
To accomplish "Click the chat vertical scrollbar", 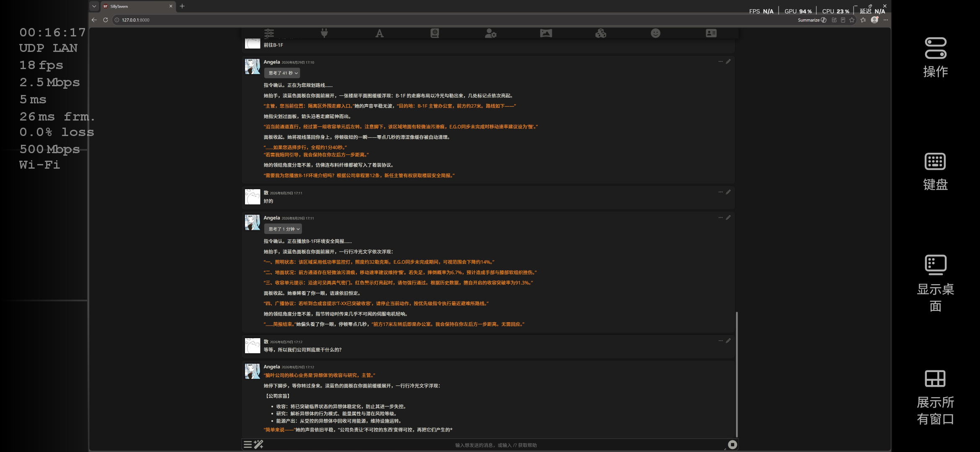I will coord(737,374).
